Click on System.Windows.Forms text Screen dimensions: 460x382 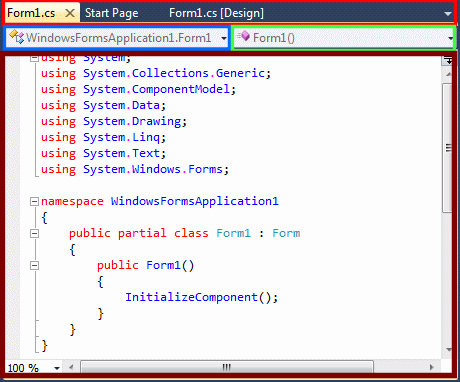(x=153, y=169)
